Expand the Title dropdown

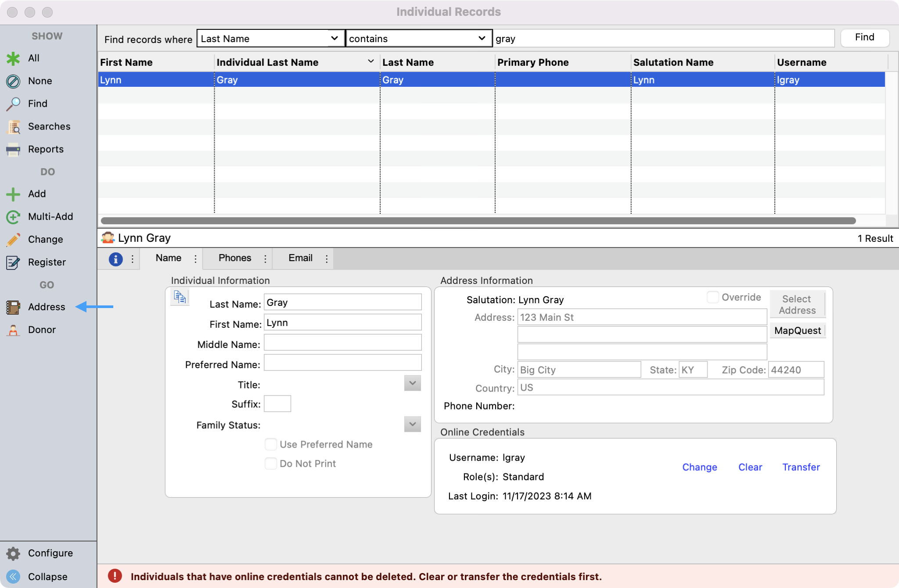tap(412, 383)
